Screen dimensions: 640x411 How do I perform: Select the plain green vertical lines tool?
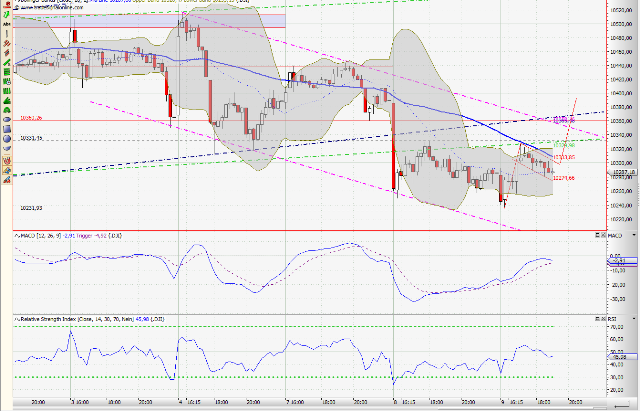[7, 91]
